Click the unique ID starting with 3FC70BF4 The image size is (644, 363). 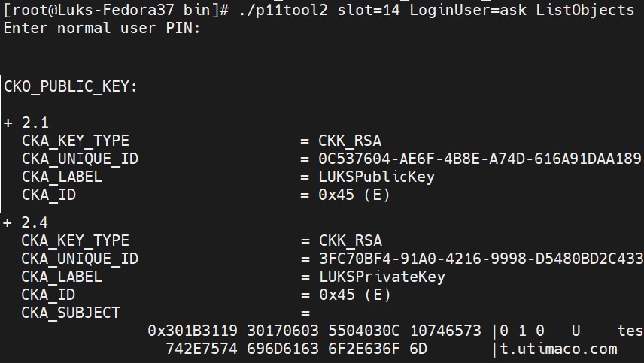click(481, 259)
